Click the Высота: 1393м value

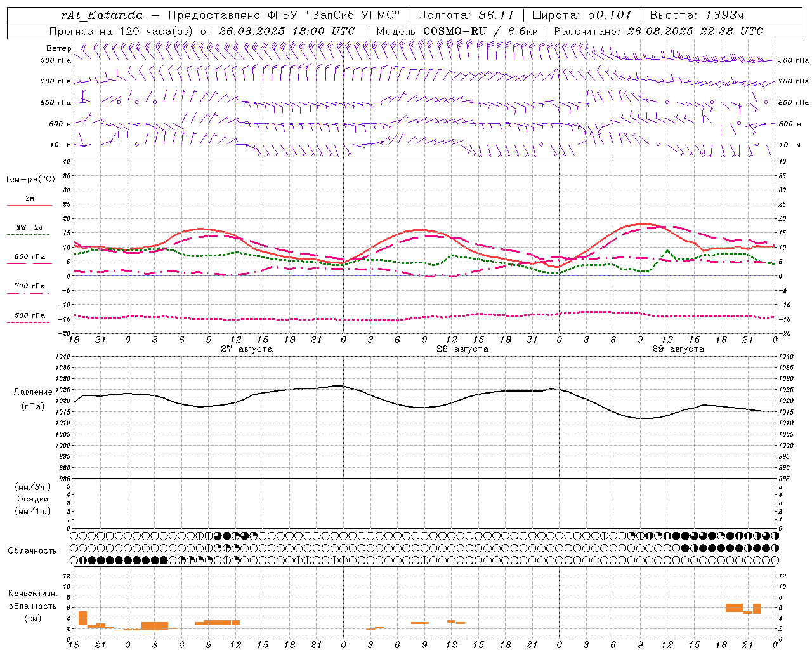pyautogui.click(x=697, y=15)
